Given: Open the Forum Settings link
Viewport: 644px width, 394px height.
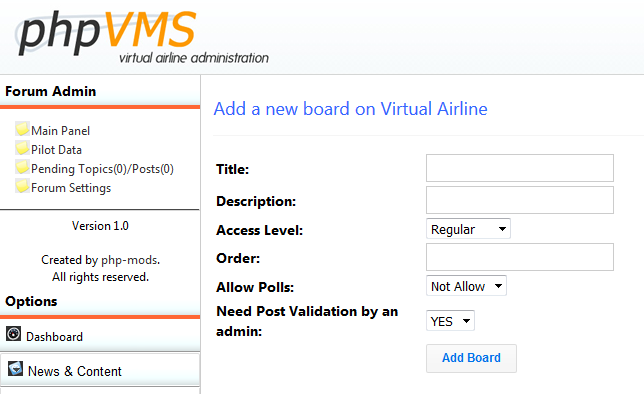Looking at the screenshot, I should tap(71, 188).
